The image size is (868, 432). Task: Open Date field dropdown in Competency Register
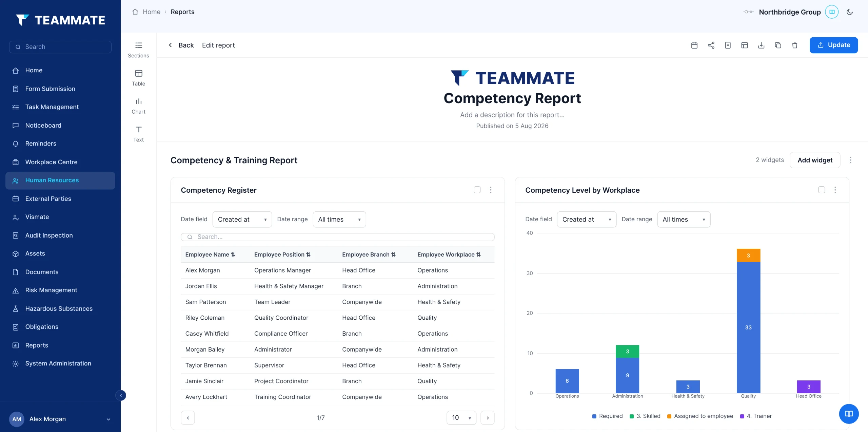click(x=242, y=219)
